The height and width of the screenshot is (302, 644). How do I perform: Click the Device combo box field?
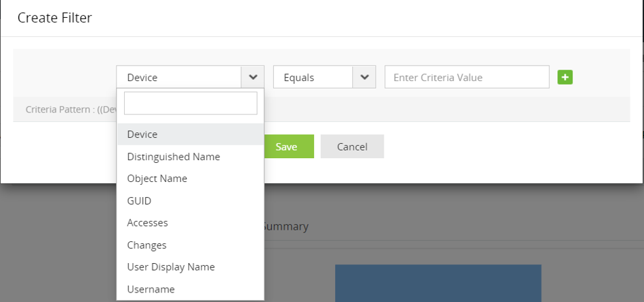coord(179,77)
